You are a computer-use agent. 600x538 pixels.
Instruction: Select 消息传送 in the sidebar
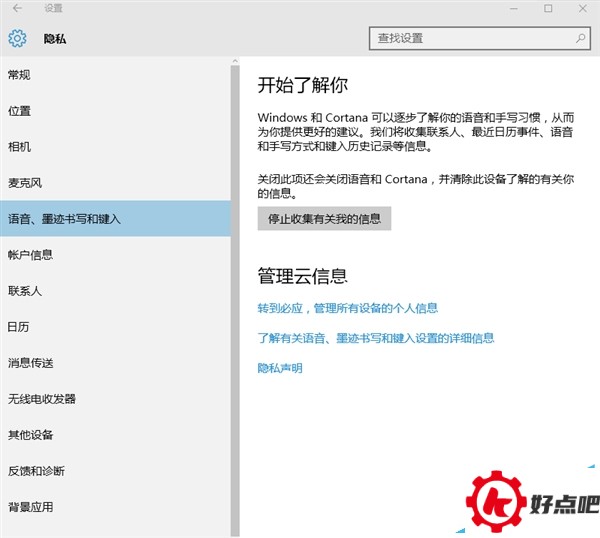pos(115,363)
